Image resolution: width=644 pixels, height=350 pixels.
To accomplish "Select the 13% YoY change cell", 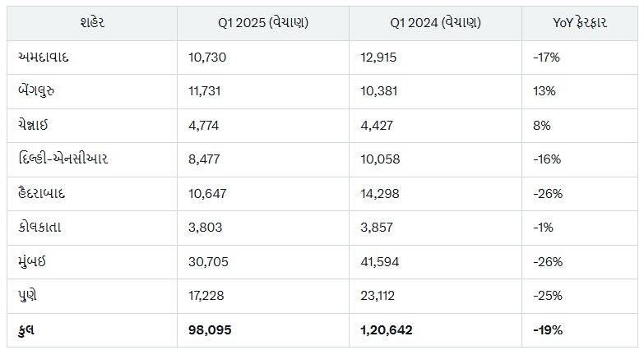I will (x=544, y=91).
